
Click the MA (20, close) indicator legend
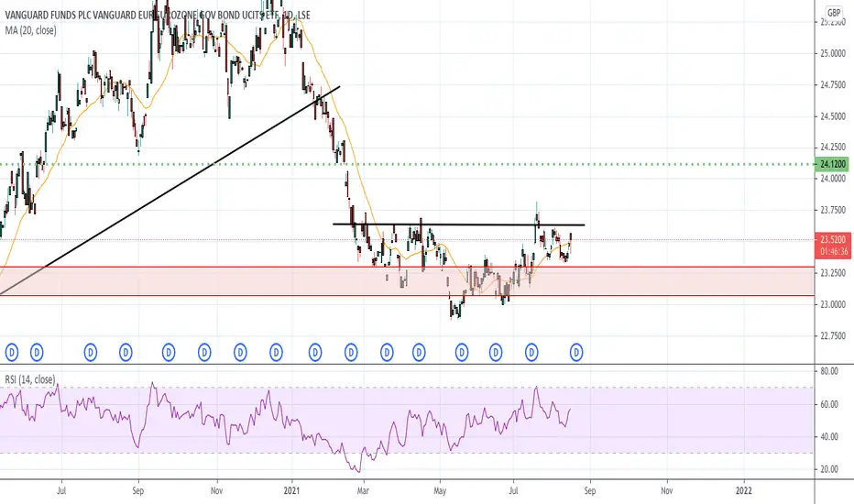click(30, 30)
